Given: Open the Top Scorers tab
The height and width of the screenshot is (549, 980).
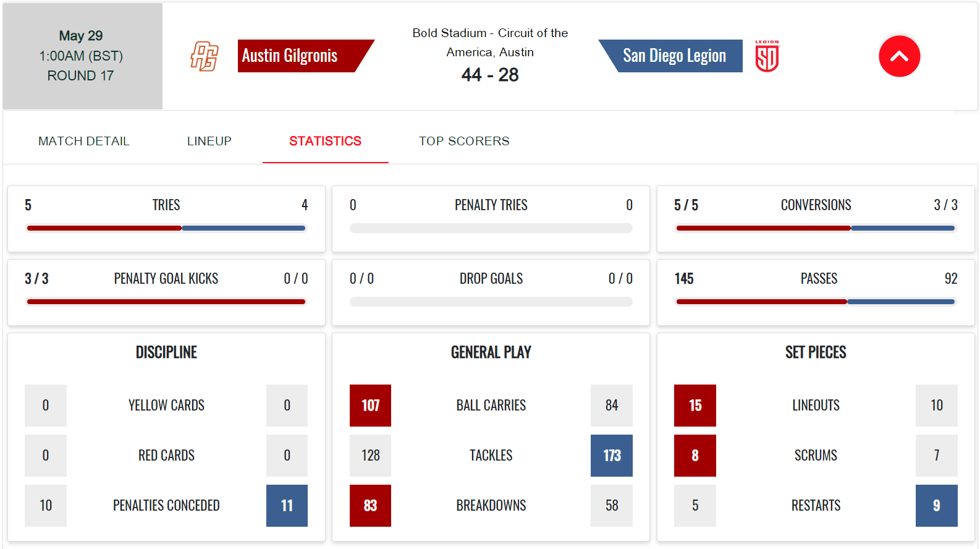Looking at the screenshot, I should (464, 141).
